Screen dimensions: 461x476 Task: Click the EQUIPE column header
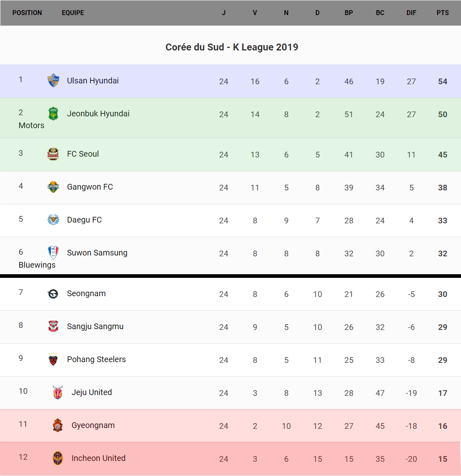(x=73, y=13)
